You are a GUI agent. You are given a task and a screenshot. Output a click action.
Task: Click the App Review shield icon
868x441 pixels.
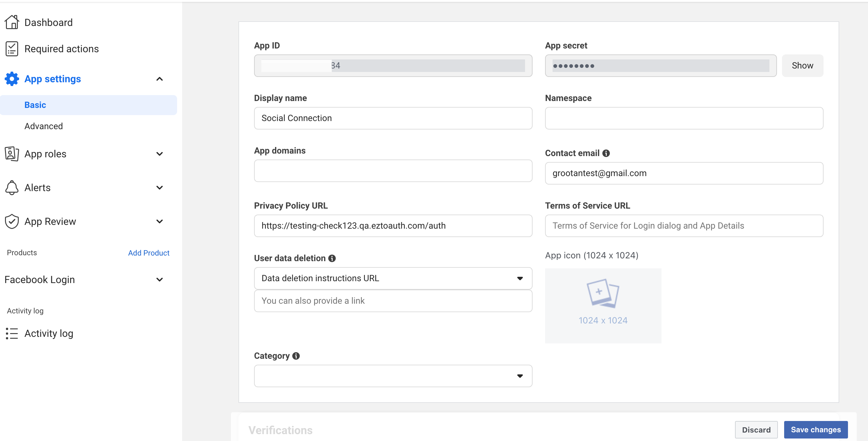coord(12,221)
